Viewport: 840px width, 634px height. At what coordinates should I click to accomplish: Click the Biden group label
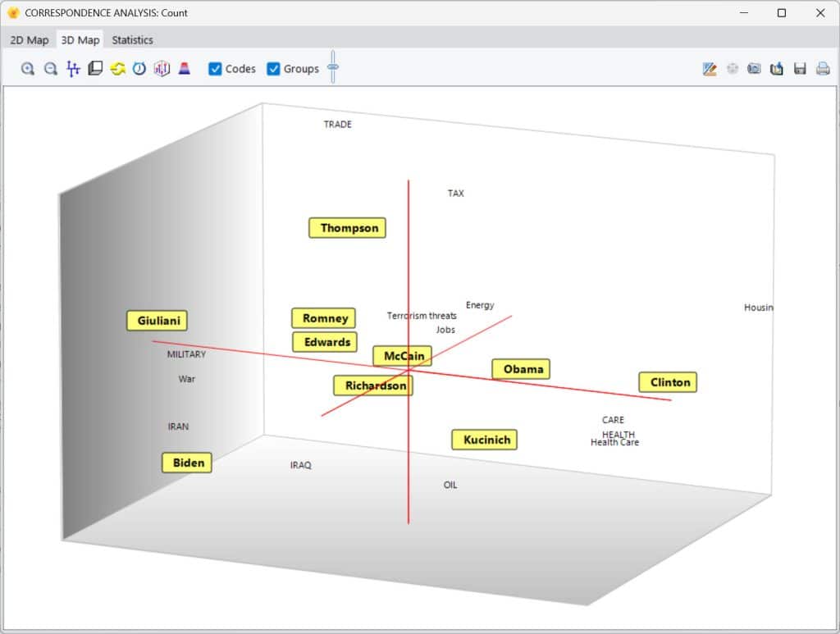coord(187,463)
